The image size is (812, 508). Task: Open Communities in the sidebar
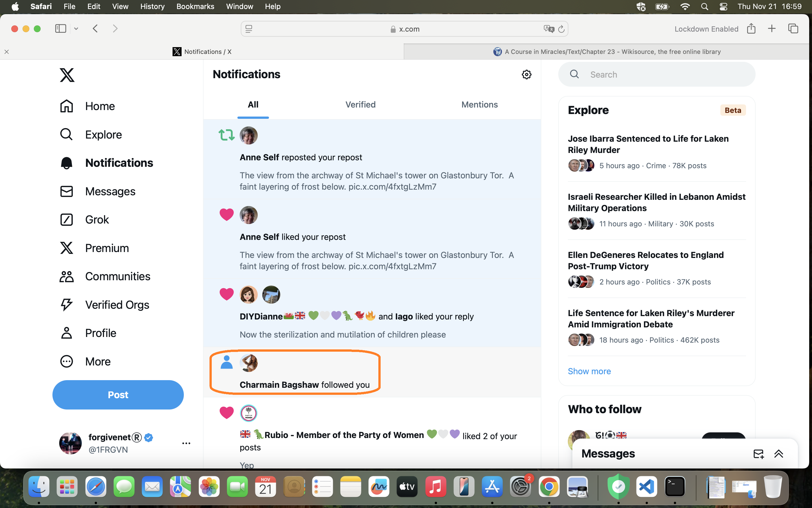tap(105, 276)
